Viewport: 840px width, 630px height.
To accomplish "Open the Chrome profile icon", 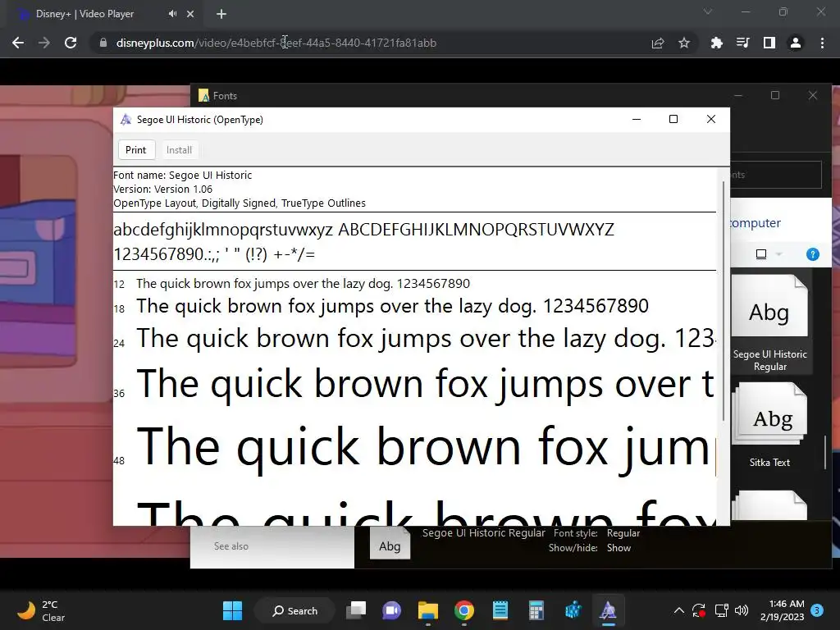I will pyautogui.click(x=796, y=43).
